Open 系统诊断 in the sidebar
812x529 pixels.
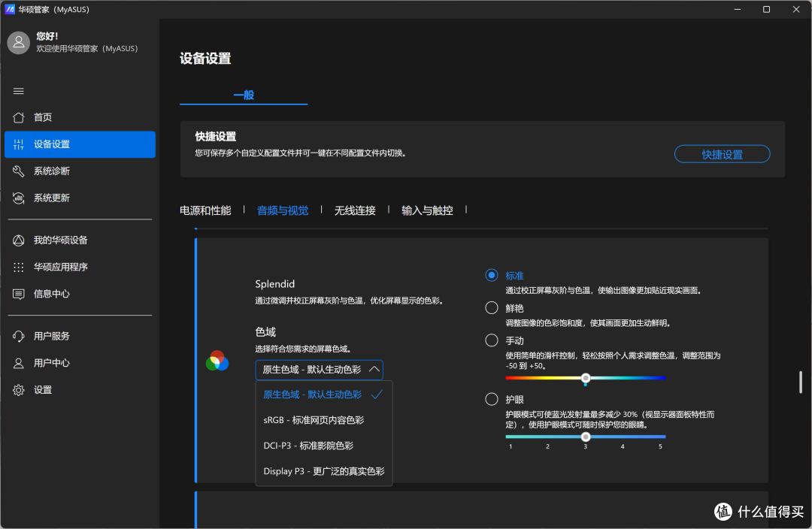click(x=80, y=171)
